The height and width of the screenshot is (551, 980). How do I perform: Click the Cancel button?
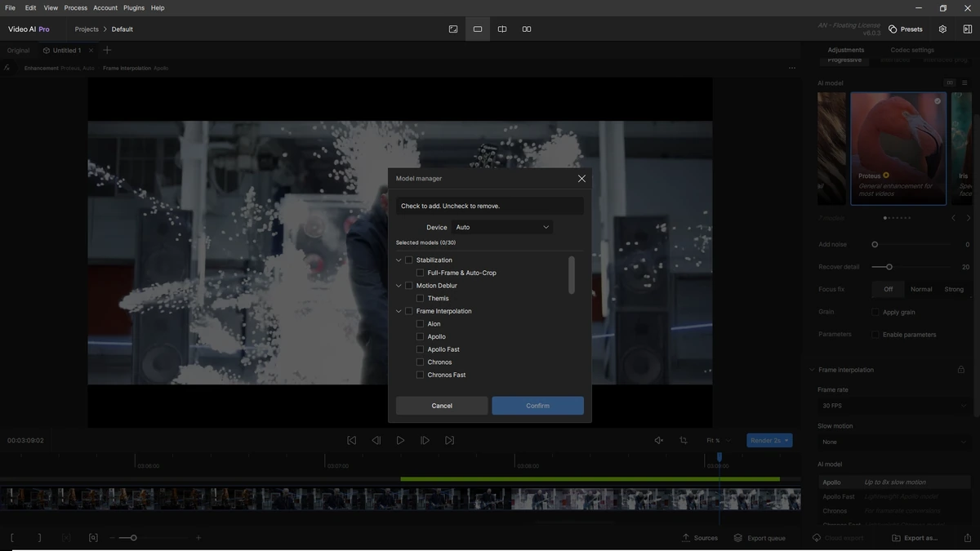coord(442,406)
